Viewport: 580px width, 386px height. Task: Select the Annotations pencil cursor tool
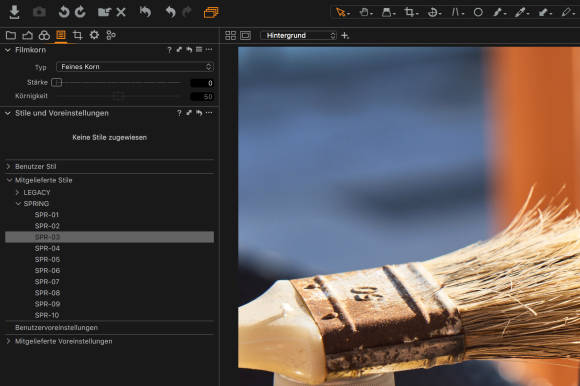567,13
